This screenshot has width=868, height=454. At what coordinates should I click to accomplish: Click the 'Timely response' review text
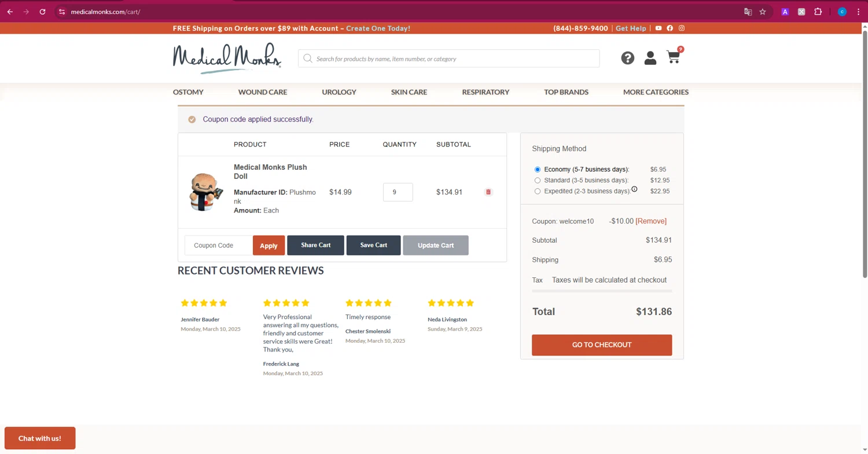(368, 317)
